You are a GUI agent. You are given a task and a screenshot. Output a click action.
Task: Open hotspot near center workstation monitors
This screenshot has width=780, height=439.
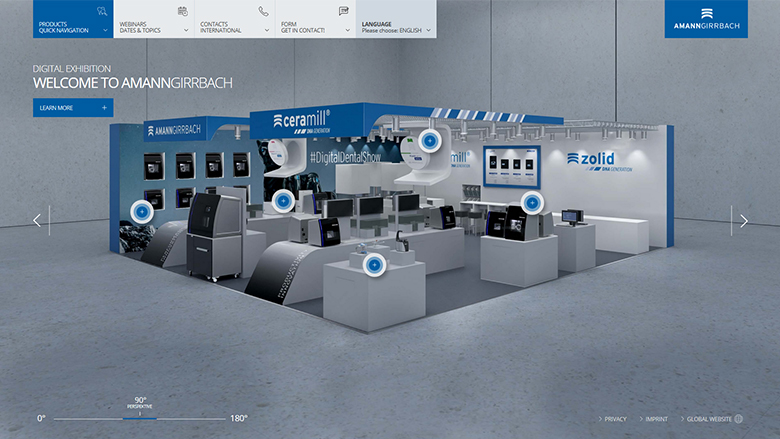284,201
